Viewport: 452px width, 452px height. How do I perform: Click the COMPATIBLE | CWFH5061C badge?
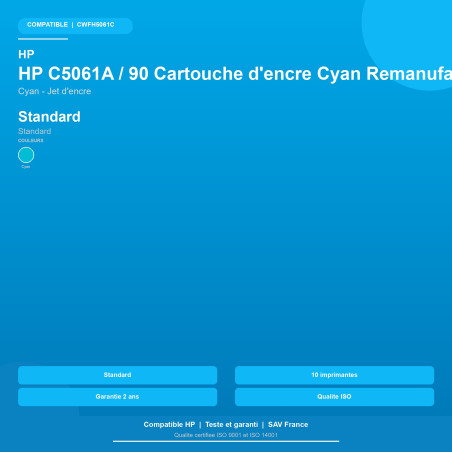click(75, 26)
